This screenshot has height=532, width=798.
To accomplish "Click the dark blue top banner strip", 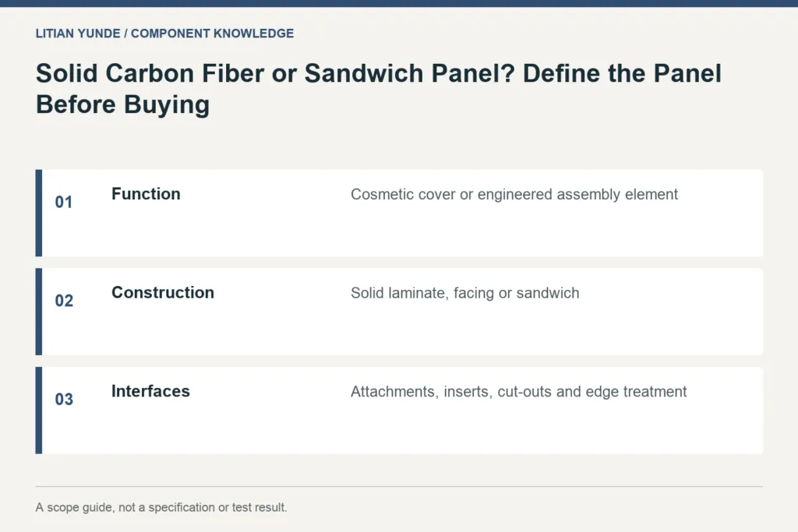I will pyautogui.click(x=399, y=3).
